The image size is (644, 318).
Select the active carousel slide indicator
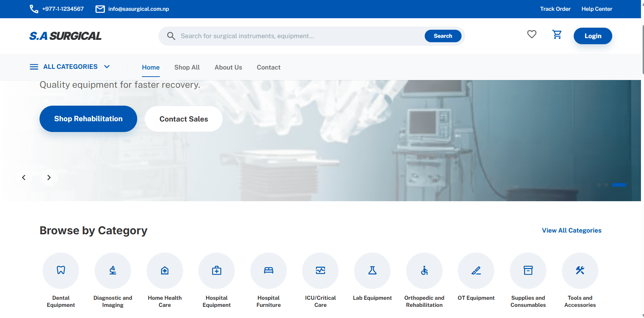619,185
